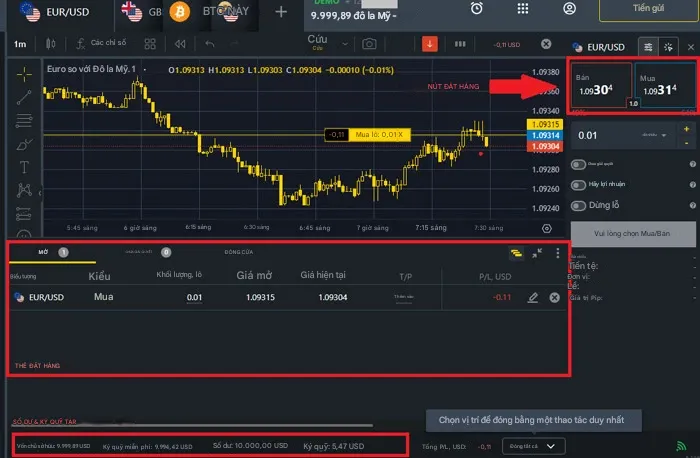Open chart settings gear near time axis
Viewport: 700px width, 458px height.
[x=546, y=229]
